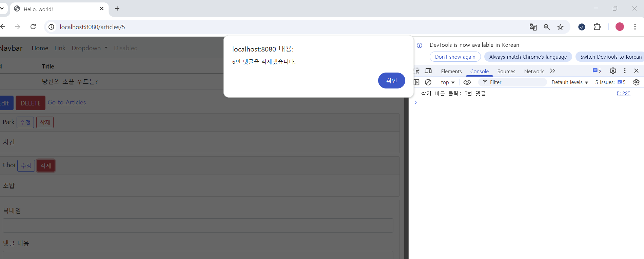This screenshot has height=259, width=644.
Task: Click article title 당신의 소울 푸드는?
Action: pos(70,82)
